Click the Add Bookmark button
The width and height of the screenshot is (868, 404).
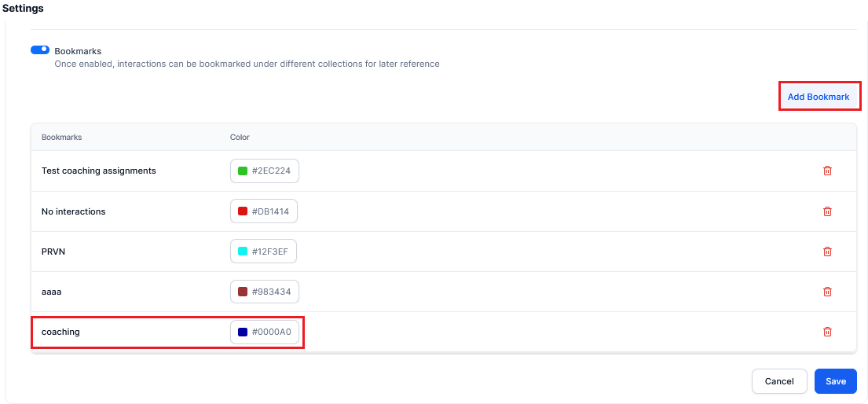818,97
